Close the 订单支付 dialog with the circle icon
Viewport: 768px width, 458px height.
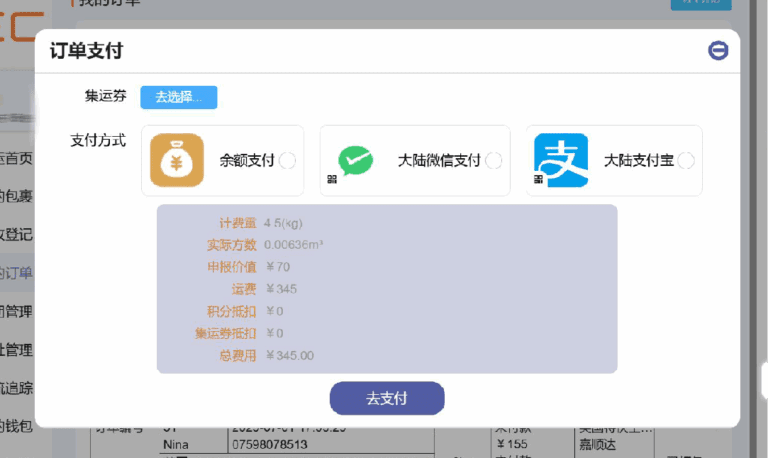click(x=718, y=50)
